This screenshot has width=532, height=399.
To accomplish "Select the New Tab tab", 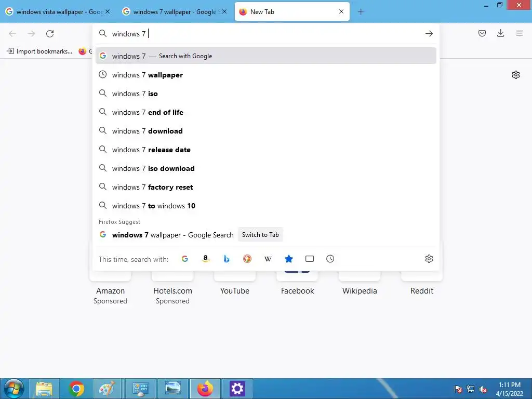I will pos(292,12).
